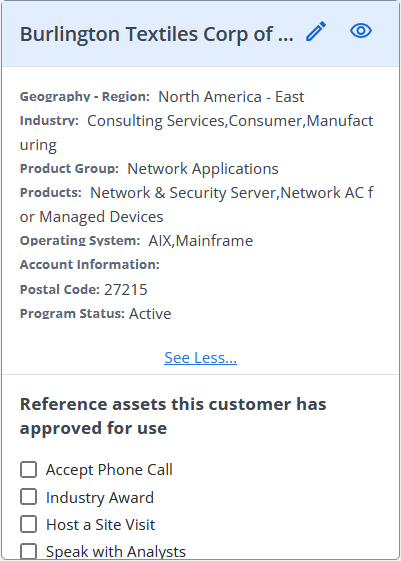Viewport: 401px width, 561px height.
Task: Click the AIX,Mainframe operating system value
Action: (201, 241)
